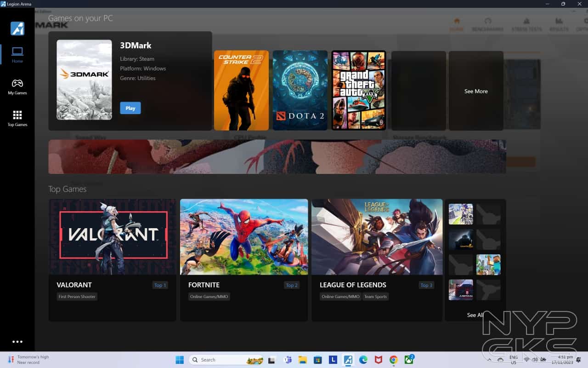Image resolution: width=588 pixels, height=368 pixels.
Task: Show hidden system tray icons
Action: coord(489,360)
